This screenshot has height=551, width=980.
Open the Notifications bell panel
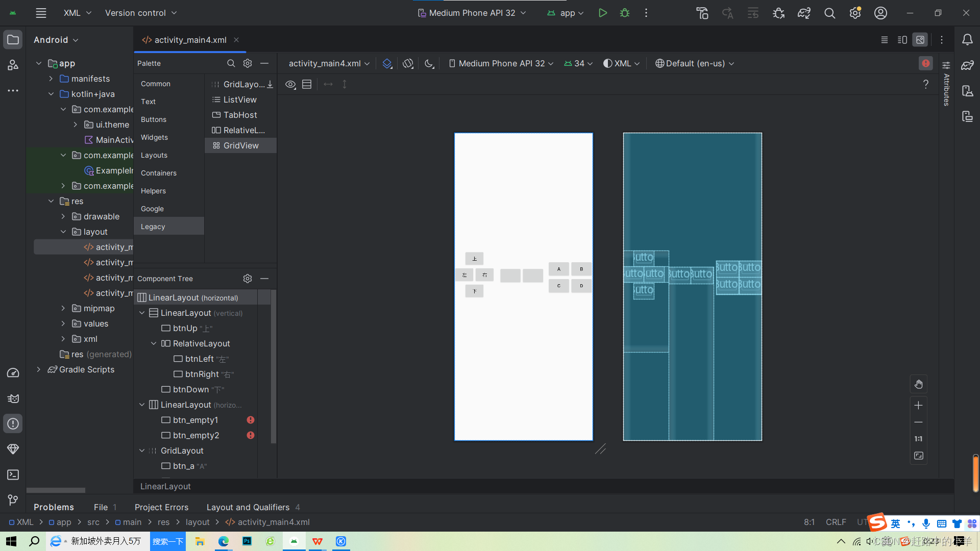click(x=967, y=39)
